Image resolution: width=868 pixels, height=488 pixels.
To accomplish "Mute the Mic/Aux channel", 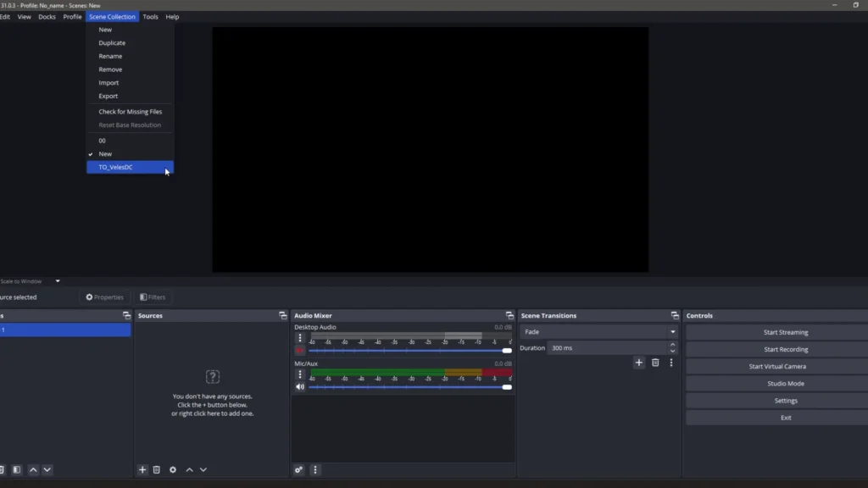I will point(299,386).
